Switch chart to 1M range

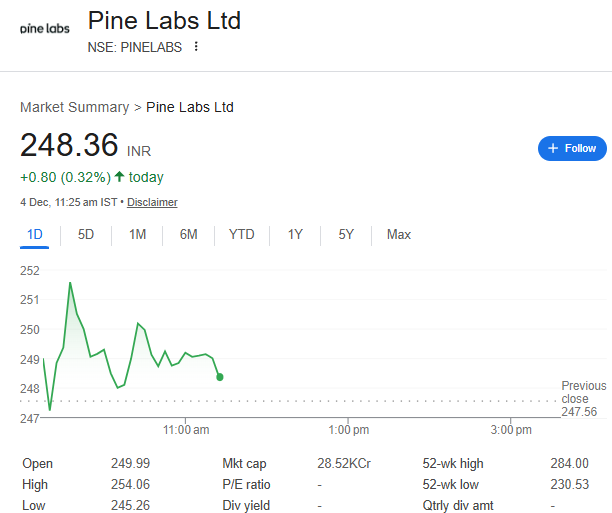[x=137, y=235]
